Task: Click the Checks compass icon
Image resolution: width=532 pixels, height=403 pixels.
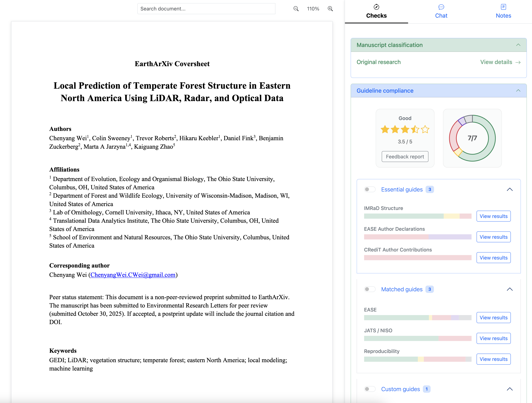Action: coord(376,7)
